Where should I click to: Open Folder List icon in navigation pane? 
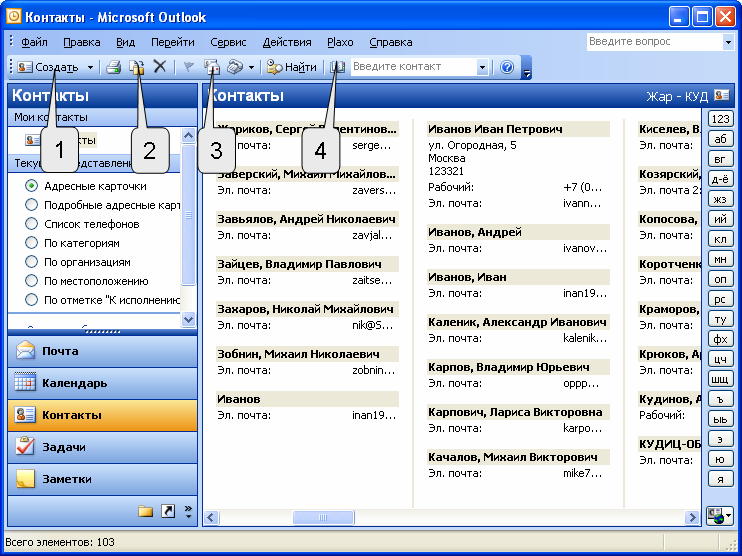pyautogui.click(x=145, y=511)
